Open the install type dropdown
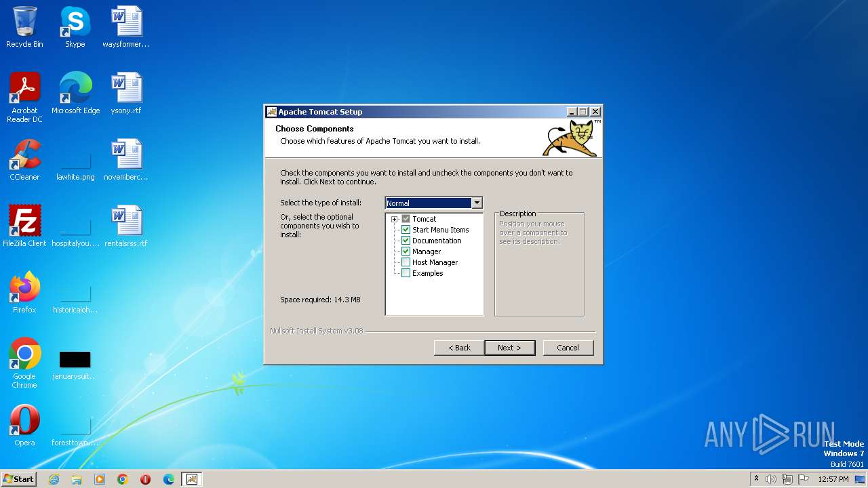This screenshot has width=868, height=488. tap(477, 203)
